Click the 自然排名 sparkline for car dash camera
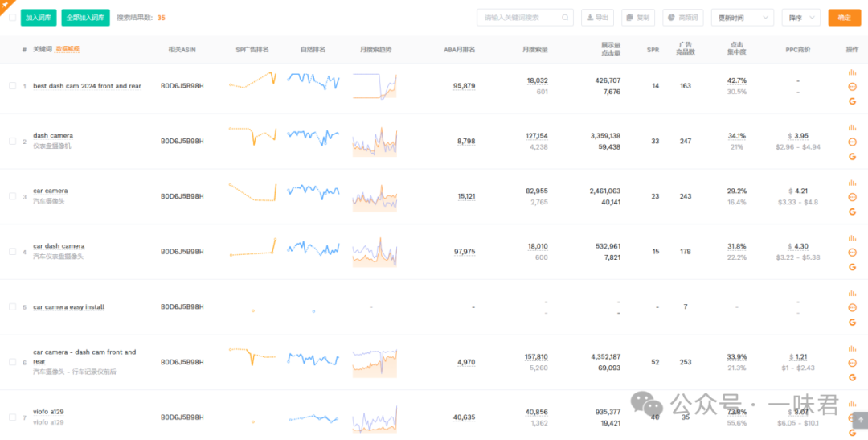This screenshot has height=440, width=868. point(313,248)
